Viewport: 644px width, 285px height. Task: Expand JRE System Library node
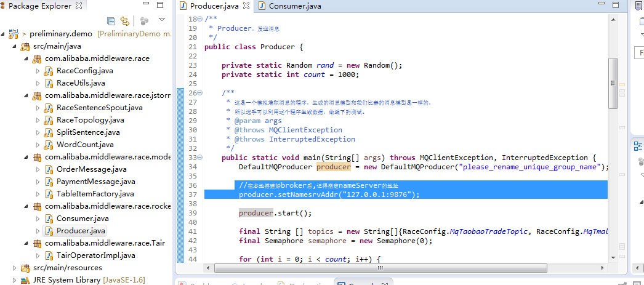15,280
